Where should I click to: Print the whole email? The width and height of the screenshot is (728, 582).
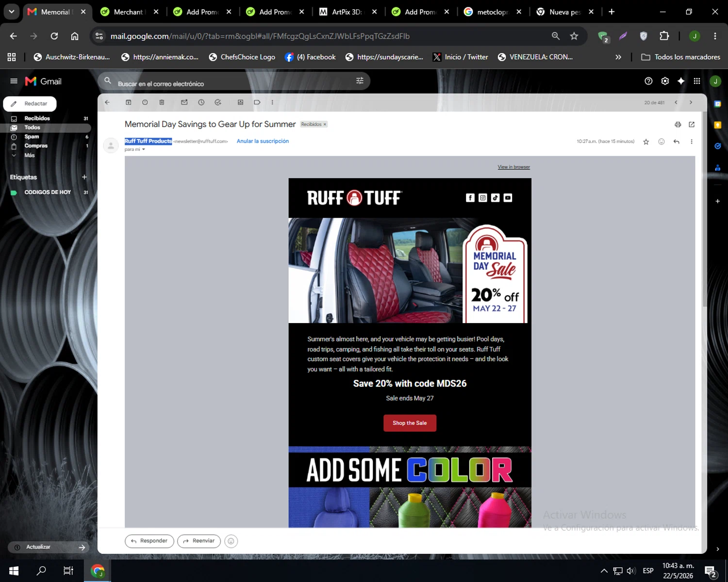(x=678, y=125)
